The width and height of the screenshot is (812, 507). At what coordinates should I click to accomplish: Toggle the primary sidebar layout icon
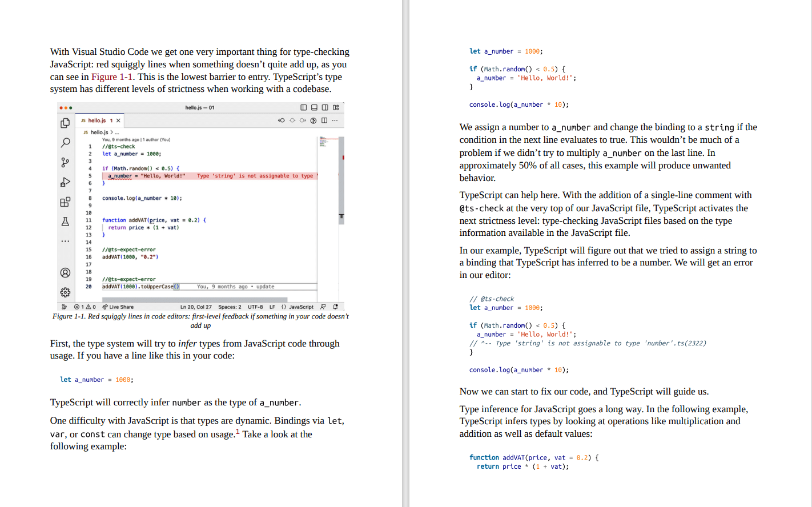(304, 107)
